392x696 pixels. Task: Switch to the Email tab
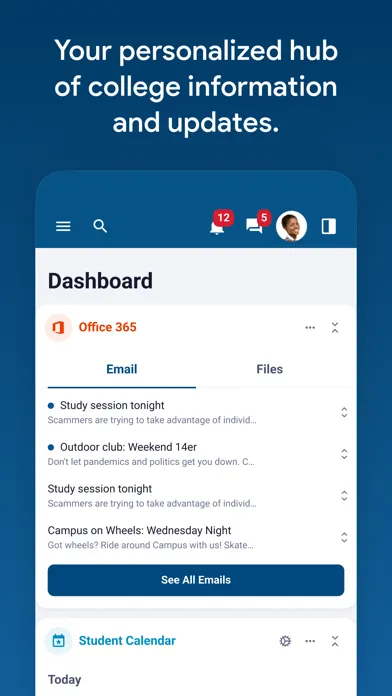[x=122, y=369]
